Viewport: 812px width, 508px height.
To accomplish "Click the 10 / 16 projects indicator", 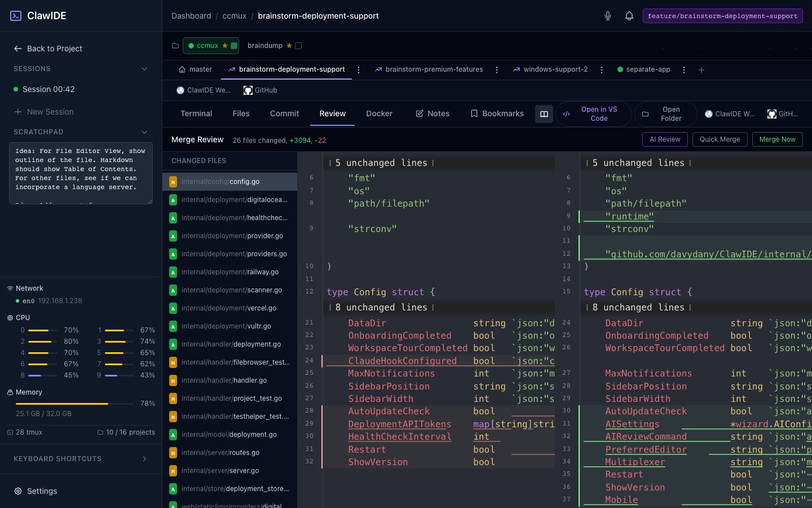I will [x=126, y=432].
